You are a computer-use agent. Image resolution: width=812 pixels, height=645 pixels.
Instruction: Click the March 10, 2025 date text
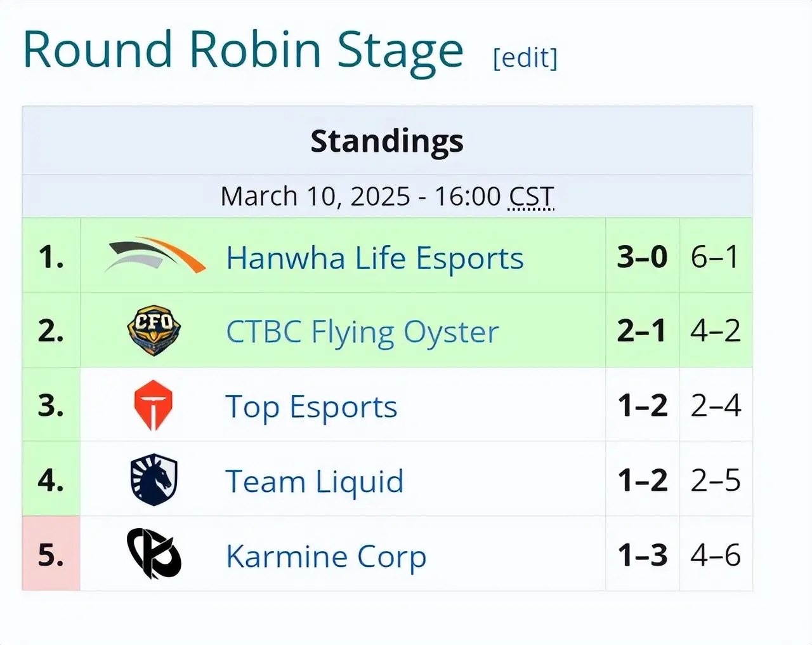pyautogui.click(x=315, y=196)
